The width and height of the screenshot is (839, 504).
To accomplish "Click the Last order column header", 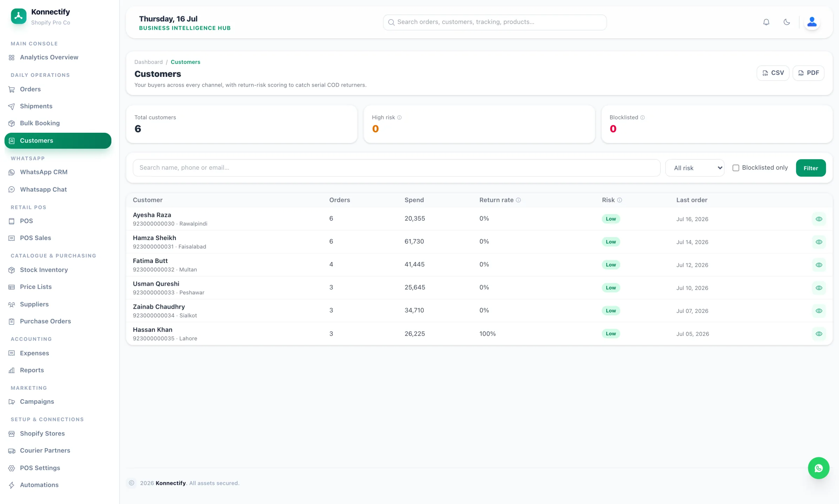I will click(691, 200).
